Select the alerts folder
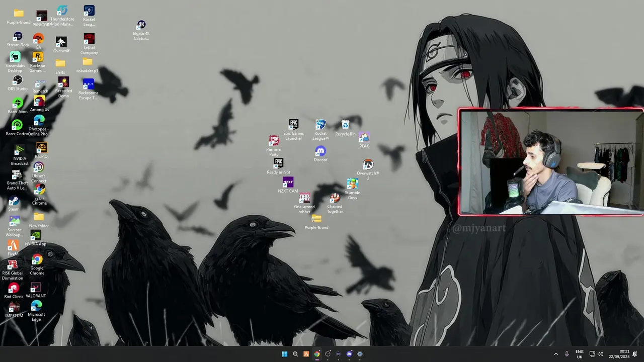644x362 pixels. pyautogui.click(x=60, y=66)
